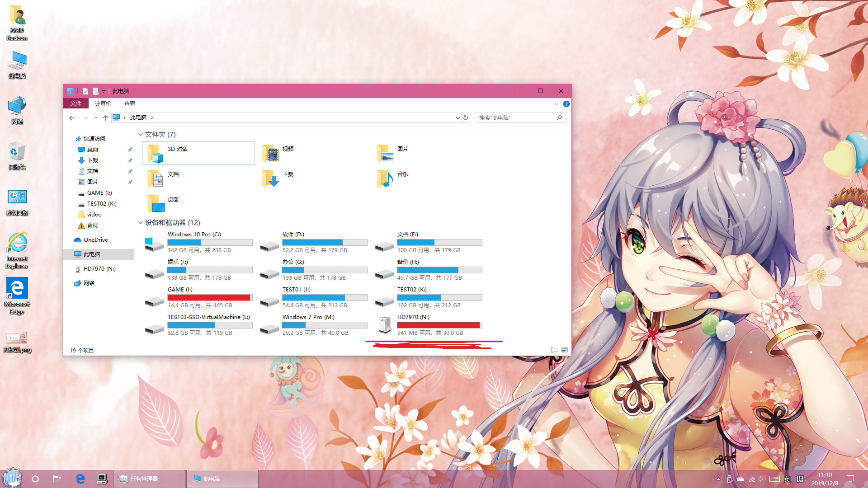Click the new folder quick access icon

[x=95, y=91]
